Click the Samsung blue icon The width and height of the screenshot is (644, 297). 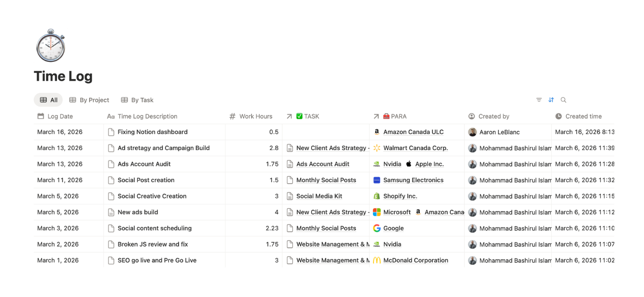click(x=376, y=180)
